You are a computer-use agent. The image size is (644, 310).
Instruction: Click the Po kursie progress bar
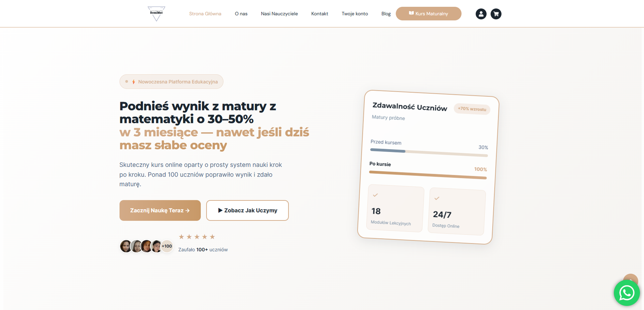click(428, 175)
